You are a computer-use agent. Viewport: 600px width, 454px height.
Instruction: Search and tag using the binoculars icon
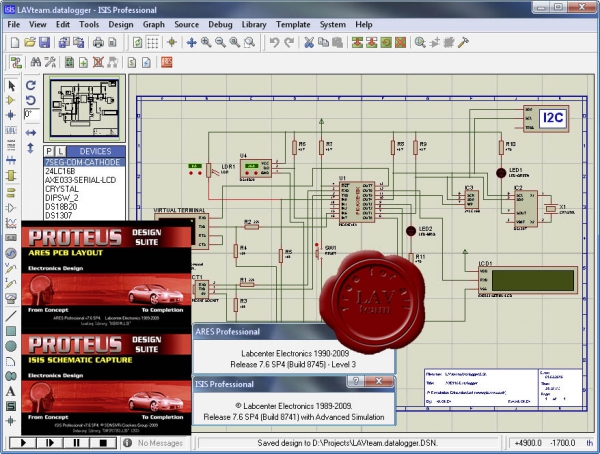(36, 62)
